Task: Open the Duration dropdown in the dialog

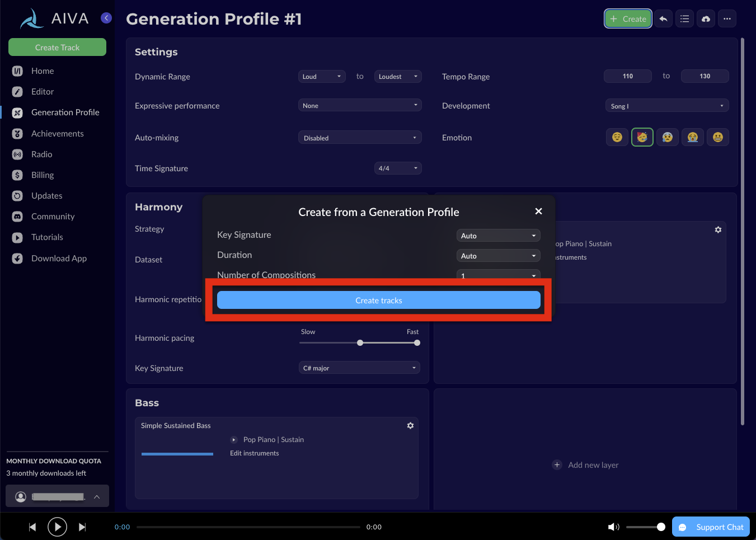Action: [x=498, y=256]
